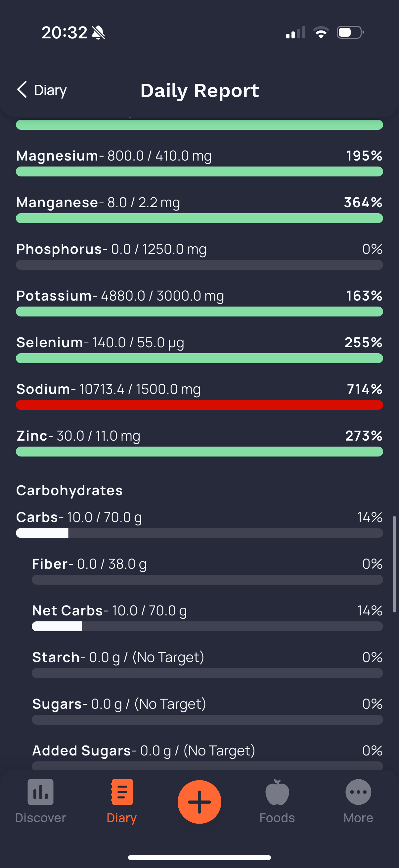The image size is (399, 868).
Task: Open the Foods apple icon
Action: point(277,792)
